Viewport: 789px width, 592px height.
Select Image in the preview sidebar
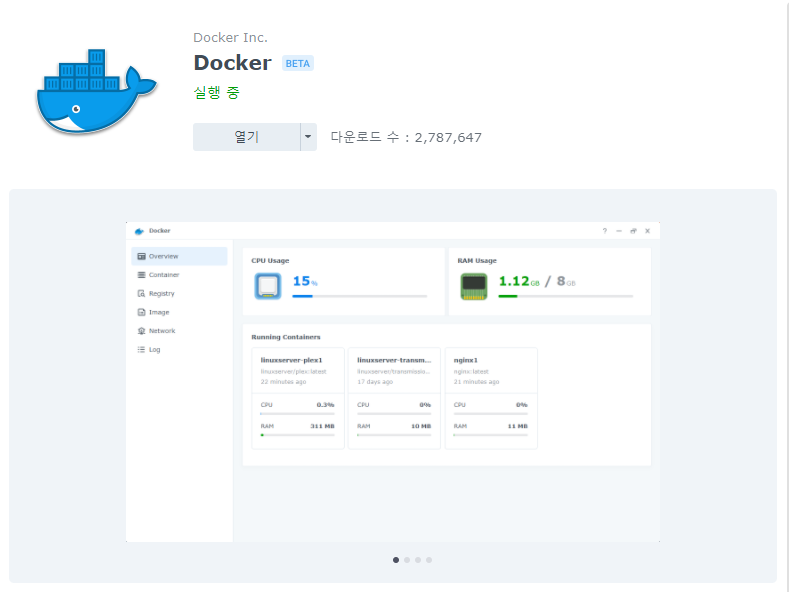179,312
